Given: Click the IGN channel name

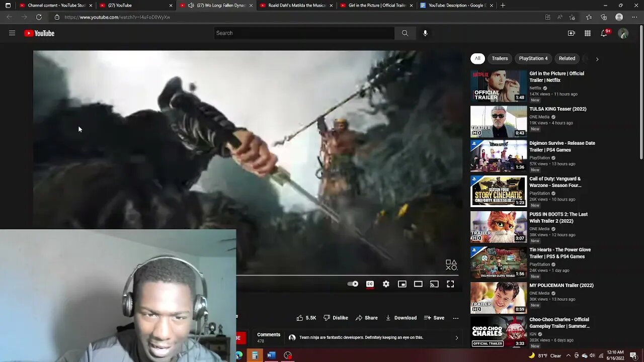Looking at the screenshot, I should (x=533, y=334).
